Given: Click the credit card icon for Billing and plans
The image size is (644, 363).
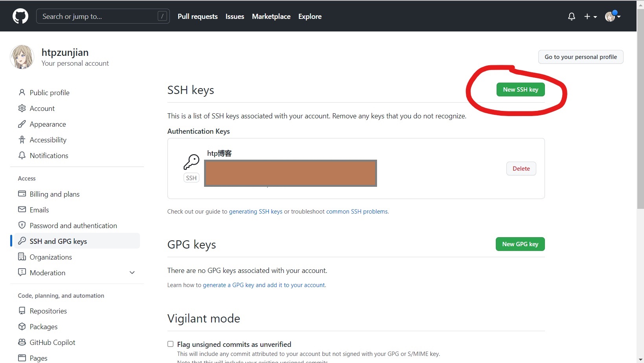Looking at the screenshot, I should [22, 194].
